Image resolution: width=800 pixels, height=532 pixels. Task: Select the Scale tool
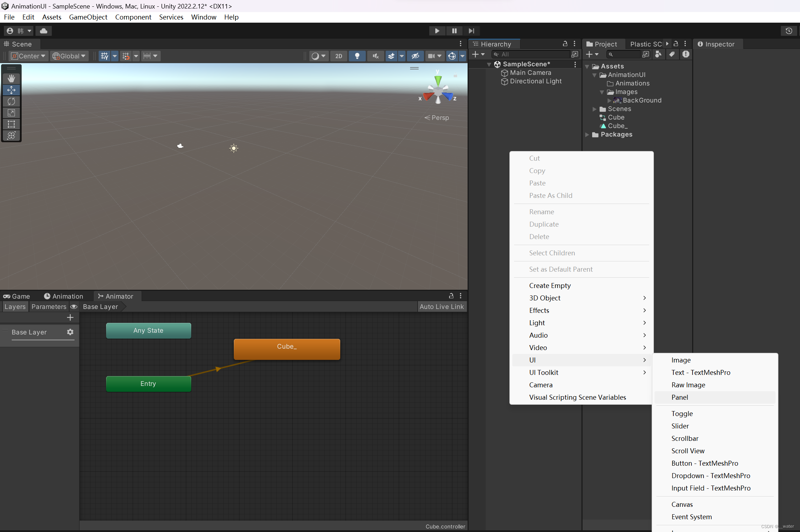[11, 113]
